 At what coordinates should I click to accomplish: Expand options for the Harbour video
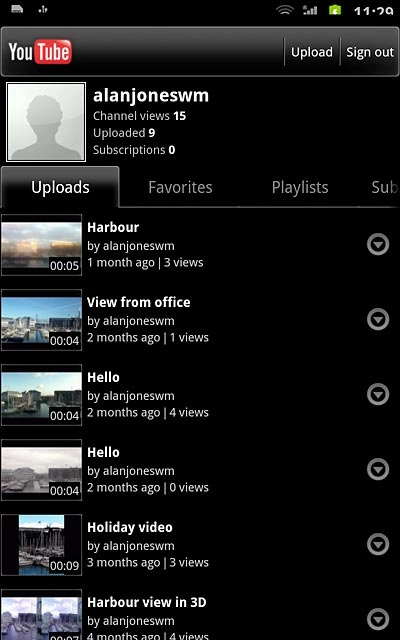pos(378,244)
